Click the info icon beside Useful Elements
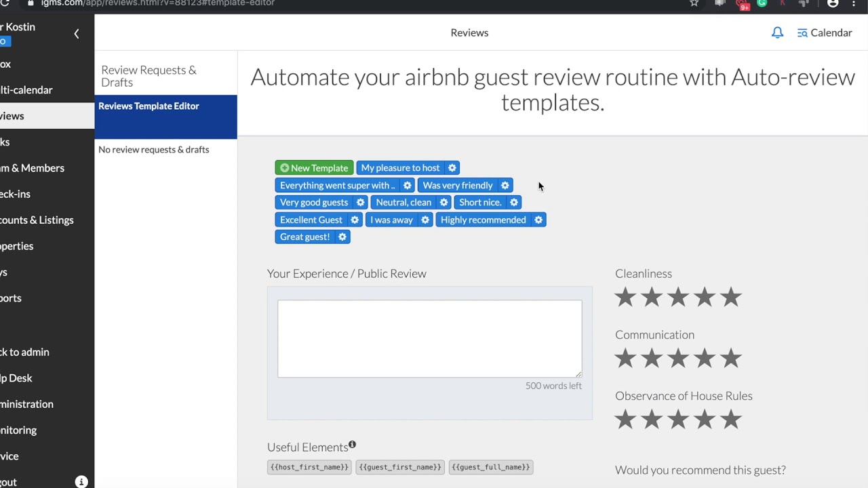This screenshot has height=488, width=868. (353, 445)
